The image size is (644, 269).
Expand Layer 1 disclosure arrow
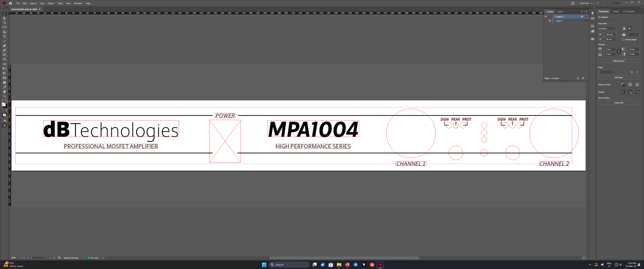pos(555,21)
